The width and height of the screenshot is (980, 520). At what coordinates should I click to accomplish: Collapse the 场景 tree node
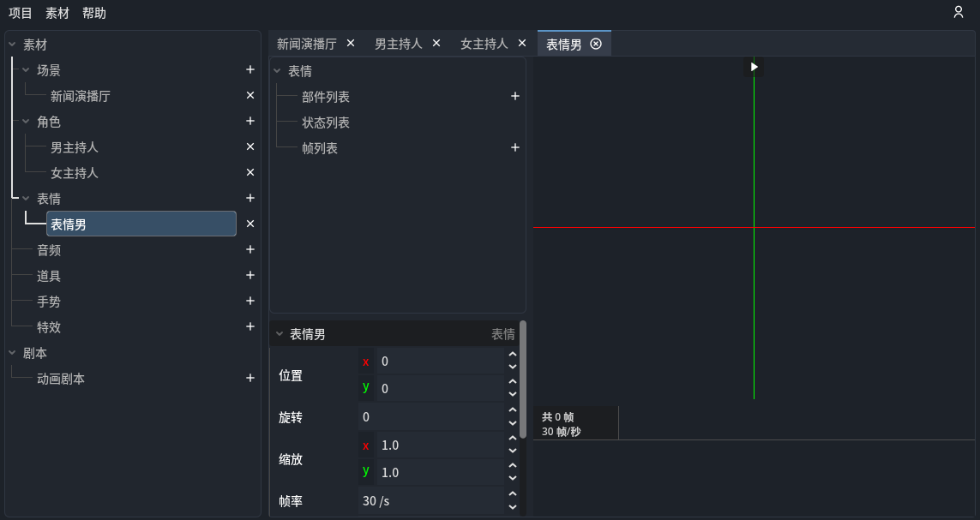26,70
